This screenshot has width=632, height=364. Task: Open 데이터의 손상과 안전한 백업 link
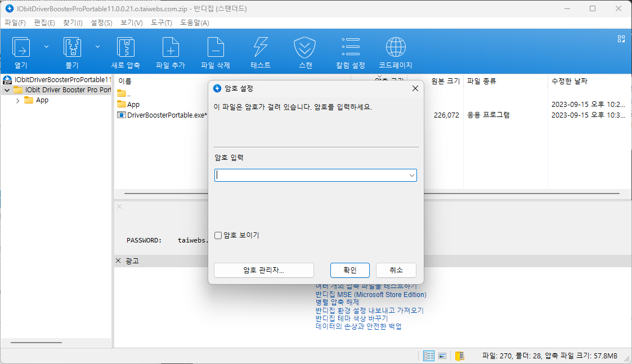click(x=358, y=326)
